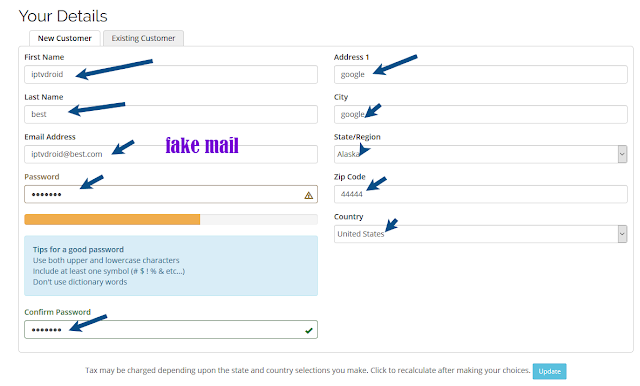
Task: Open the State/Region dropdown arrow
Action: pos(622,154)
